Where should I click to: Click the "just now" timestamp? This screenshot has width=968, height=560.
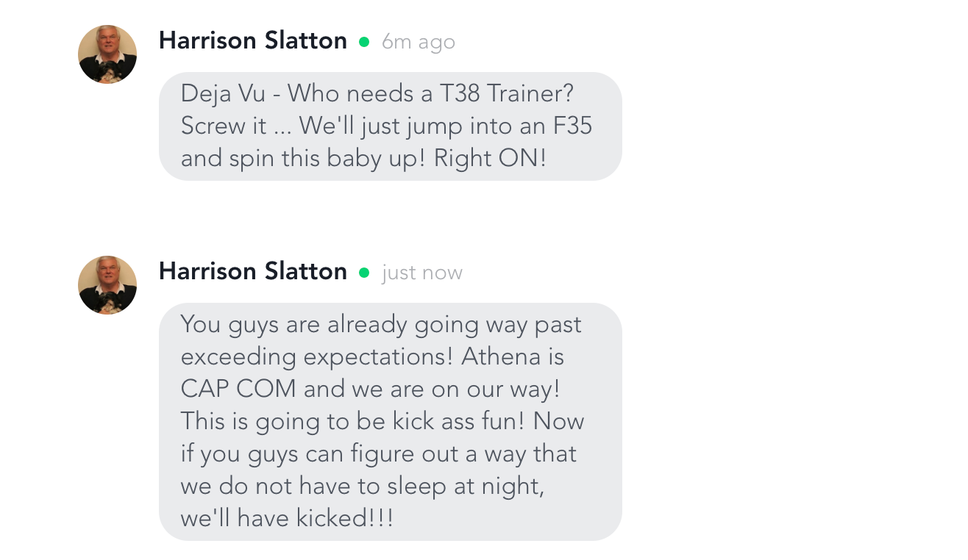(x=422, y=273)
